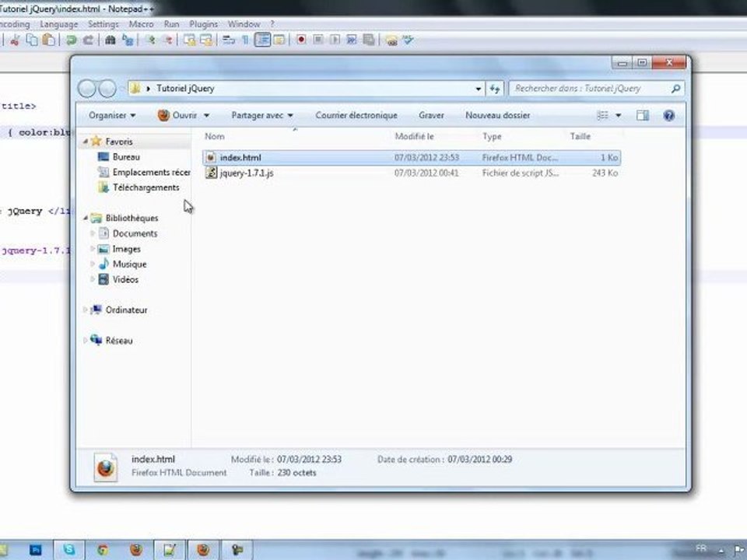
Task: Expand the Documents library node
Action: point(93,233)
